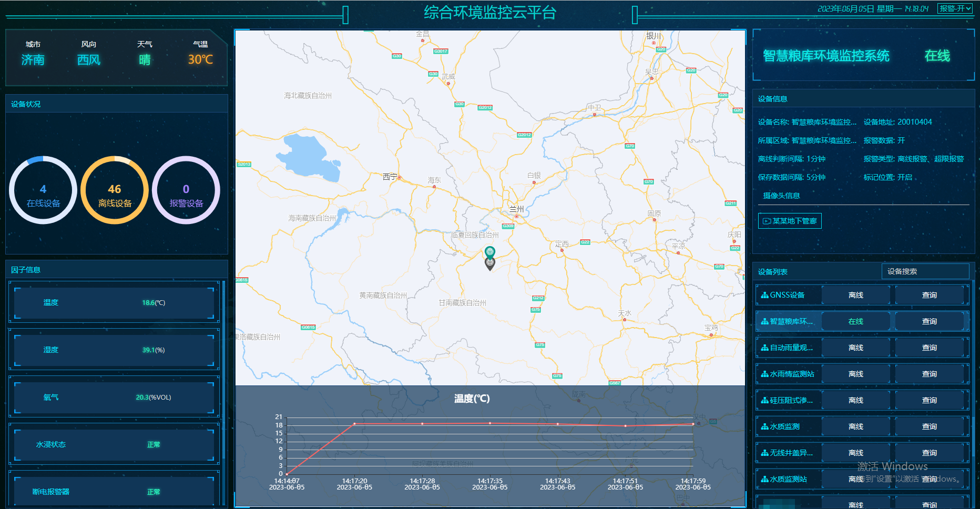Select the GNSS设备 device name
This screenshot has width=980, height=509.
[x=787, y=295]
